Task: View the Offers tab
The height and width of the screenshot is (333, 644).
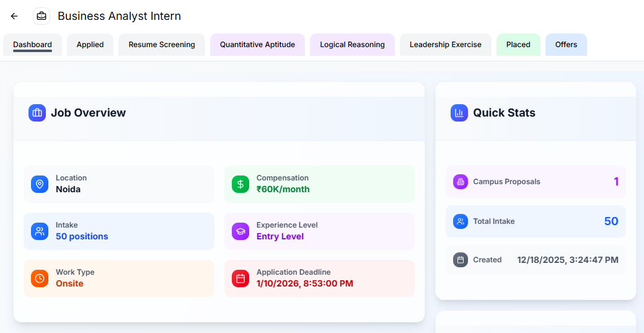Action: click(566, 45)
